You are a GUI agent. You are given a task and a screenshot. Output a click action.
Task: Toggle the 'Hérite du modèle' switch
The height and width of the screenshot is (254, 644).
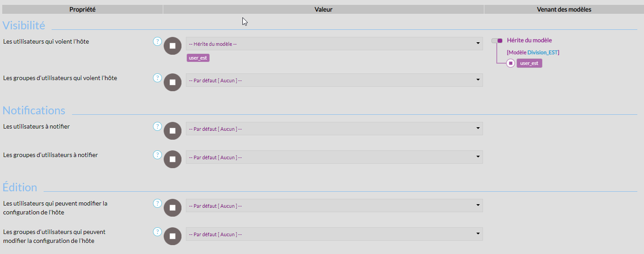point(497,40)
